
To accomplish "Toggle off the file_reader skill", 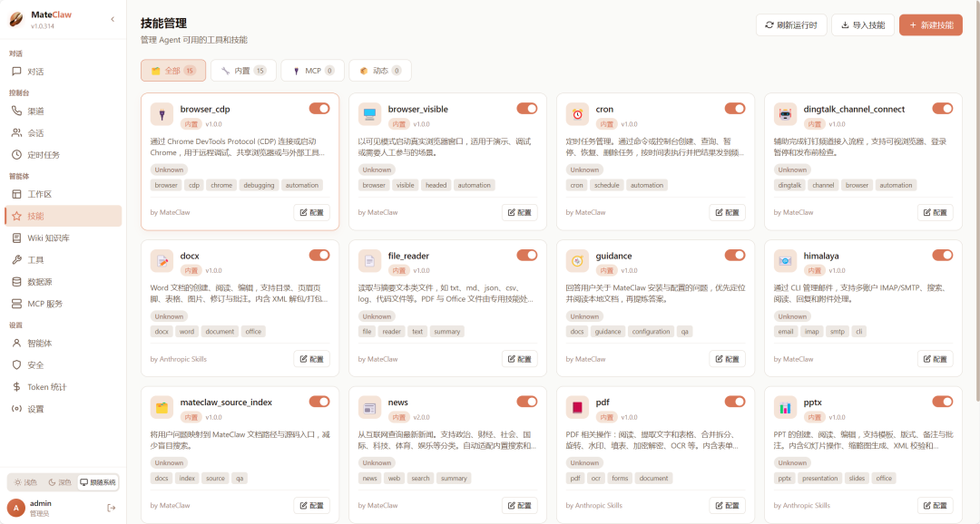I will click(527, 256).
